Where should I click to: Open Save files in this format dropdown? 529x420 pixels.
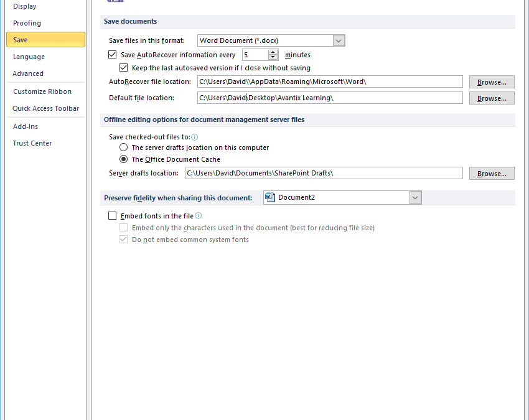tap(339, 40)
